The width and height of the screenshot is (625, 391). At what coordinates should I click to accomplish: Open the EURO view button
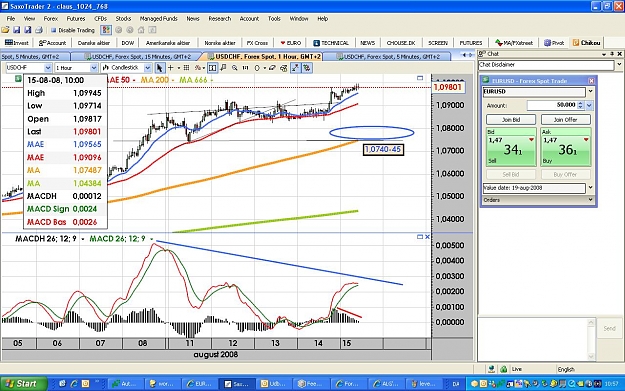[291, 43]
